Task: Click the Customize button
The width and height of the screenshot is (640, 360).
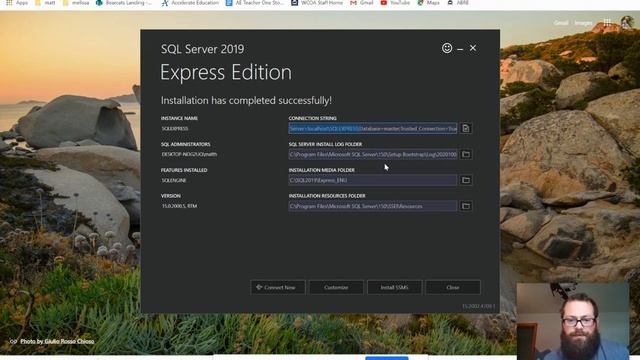Action: pos(336,287)
